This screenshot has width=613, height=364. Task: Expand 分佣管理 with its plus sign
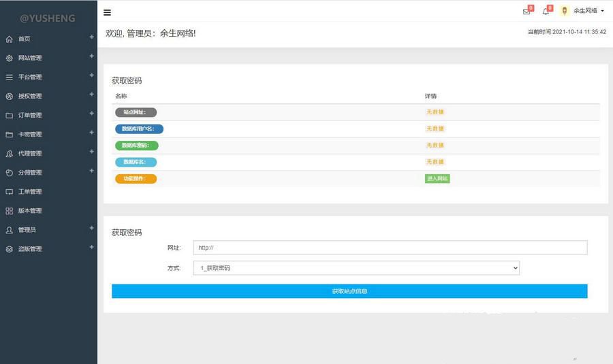tap(91, 171)
